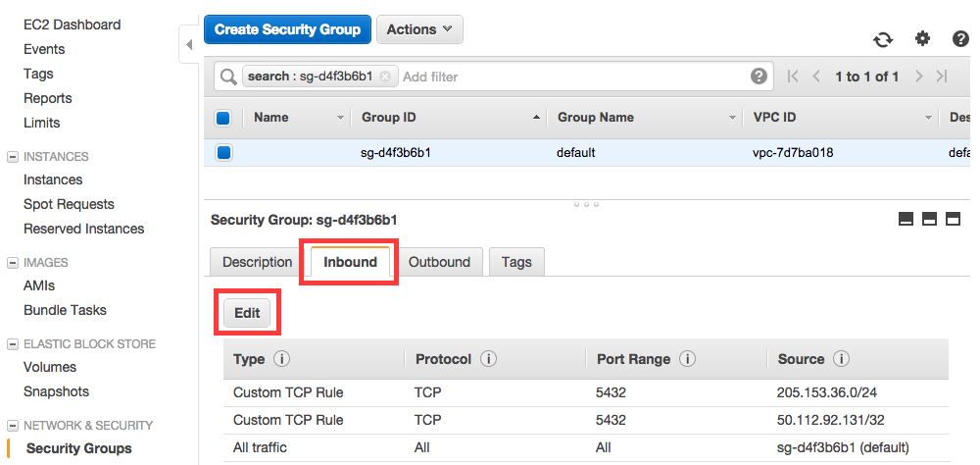Click the info icon next to Type

(x=282, y=359)
